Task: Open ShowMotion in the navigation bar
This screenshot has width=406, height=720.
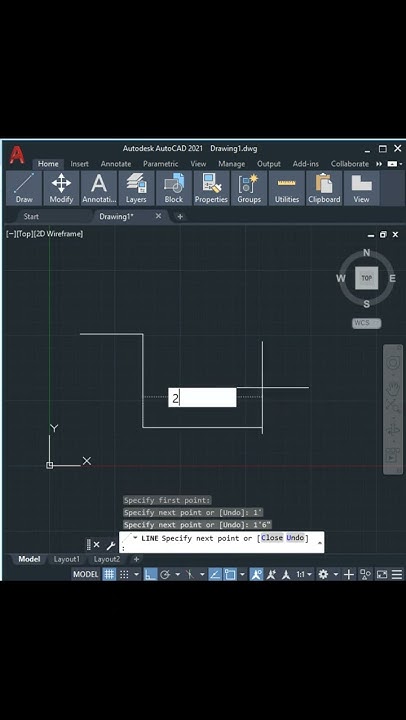Action: 393,456
